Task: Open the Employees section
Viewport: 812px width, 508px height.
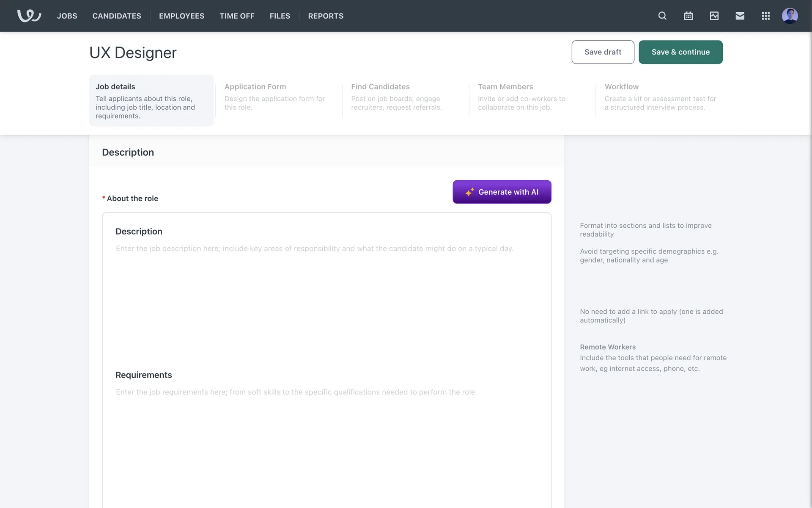Action: point(181,16)
